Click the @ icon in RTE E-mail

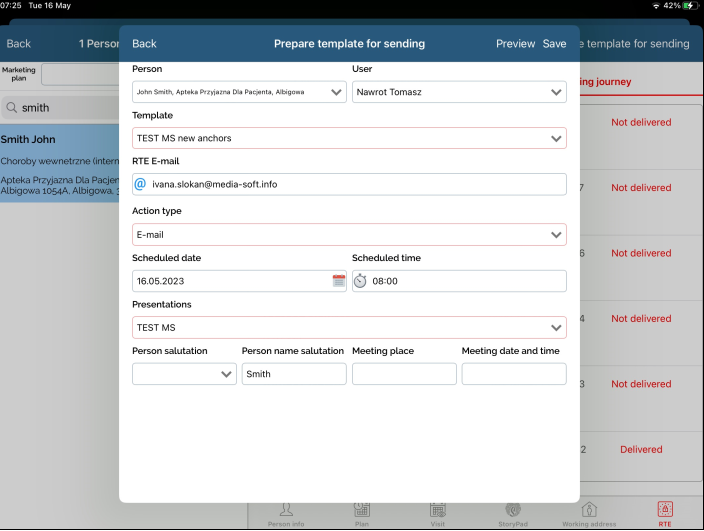[140, 184]
